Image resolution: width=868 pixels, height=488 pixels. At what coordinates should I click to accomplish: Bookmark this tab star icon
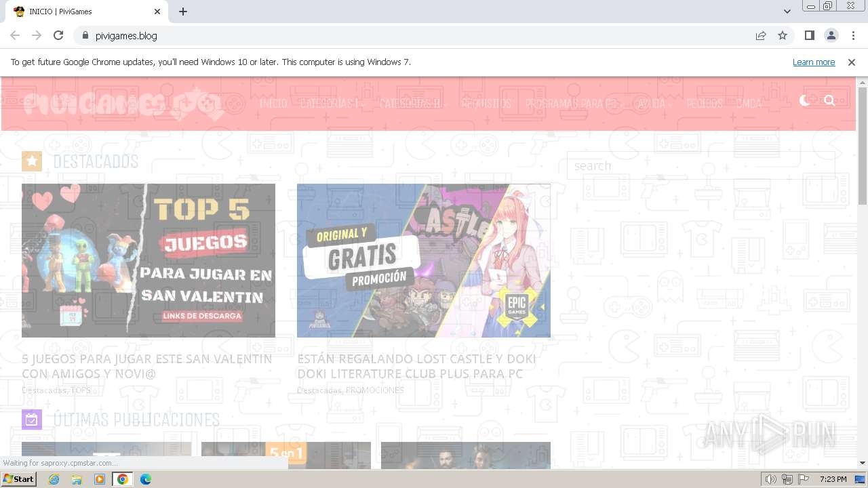(x=783, y=35)
